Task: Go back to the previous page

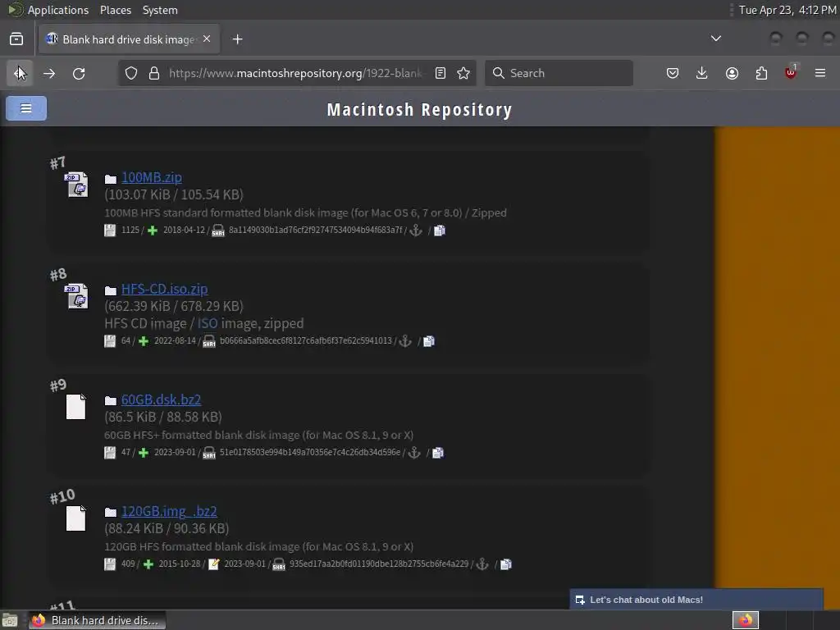Action: click(20, 73)
